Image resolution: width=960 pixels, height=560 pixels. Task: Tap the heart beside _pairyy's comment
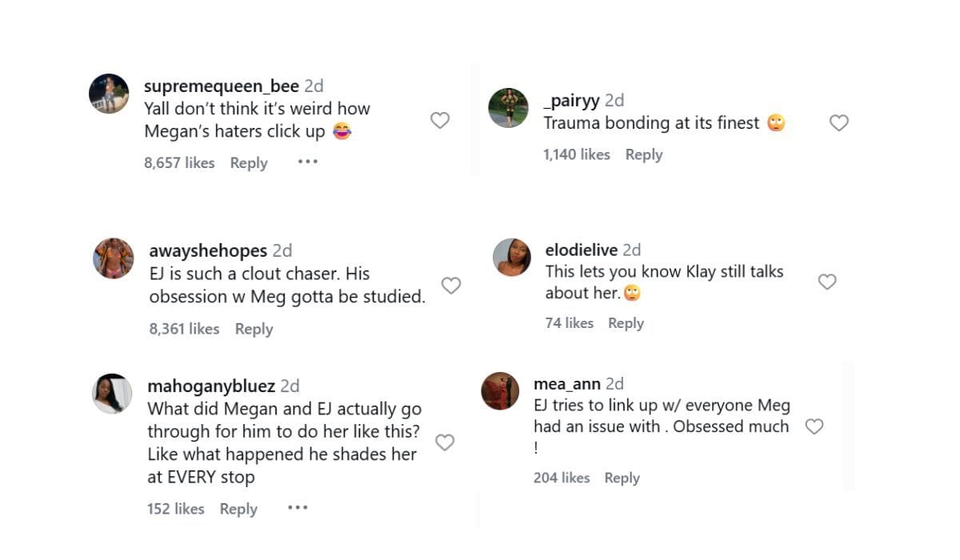tap(838, 123)
